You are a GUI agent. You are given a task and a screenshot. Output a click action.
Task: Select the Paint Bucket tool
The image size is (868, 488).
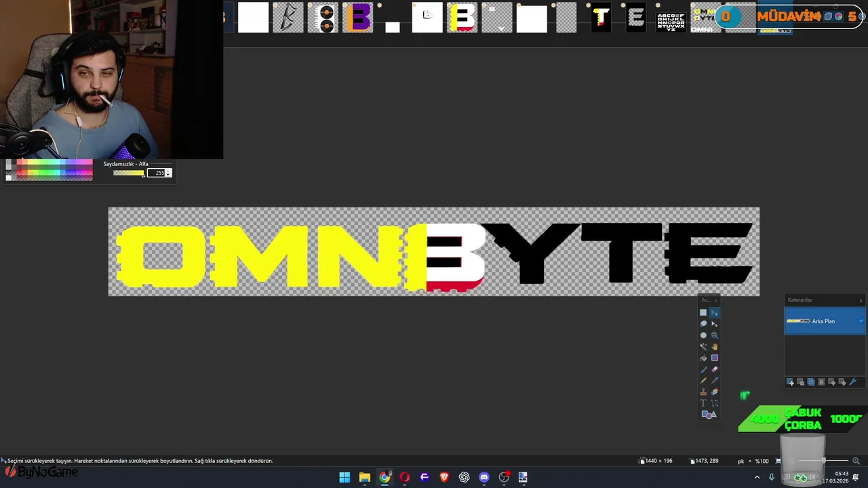point(703,358)
